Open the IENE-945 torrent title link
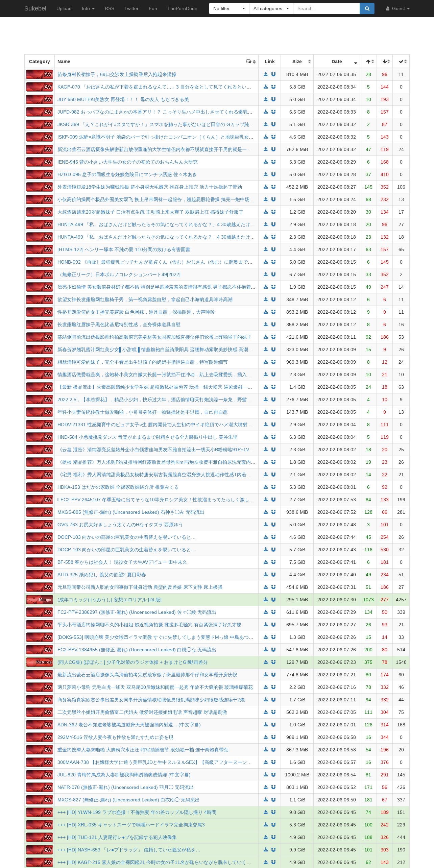Screen dimensions: 434x868 pos(127,162)
